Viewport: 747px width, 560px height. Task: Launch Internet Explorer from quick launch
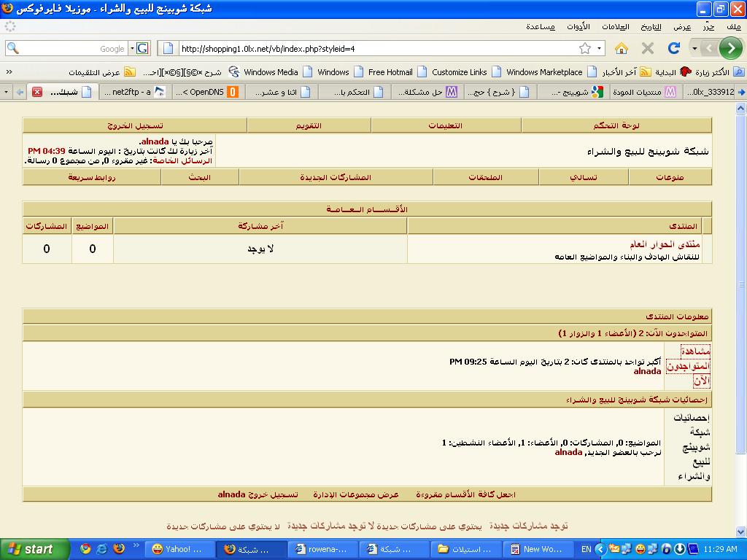point(102,549)
